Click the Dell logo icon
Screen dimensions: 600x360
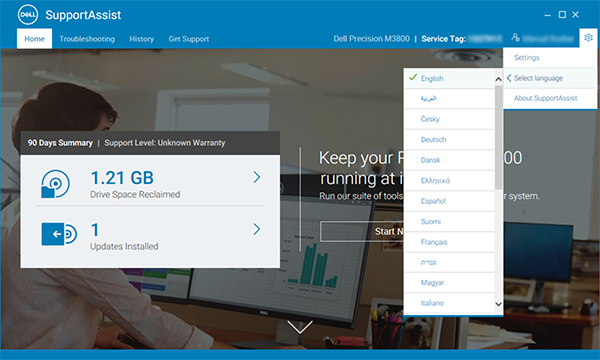28,15
